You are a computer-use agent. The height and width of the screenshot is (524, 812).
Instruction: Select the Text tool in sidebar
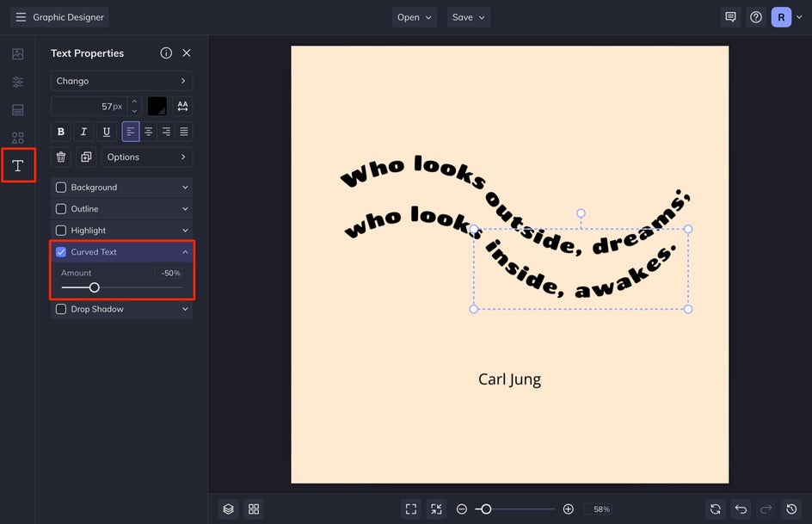(18, 165)
